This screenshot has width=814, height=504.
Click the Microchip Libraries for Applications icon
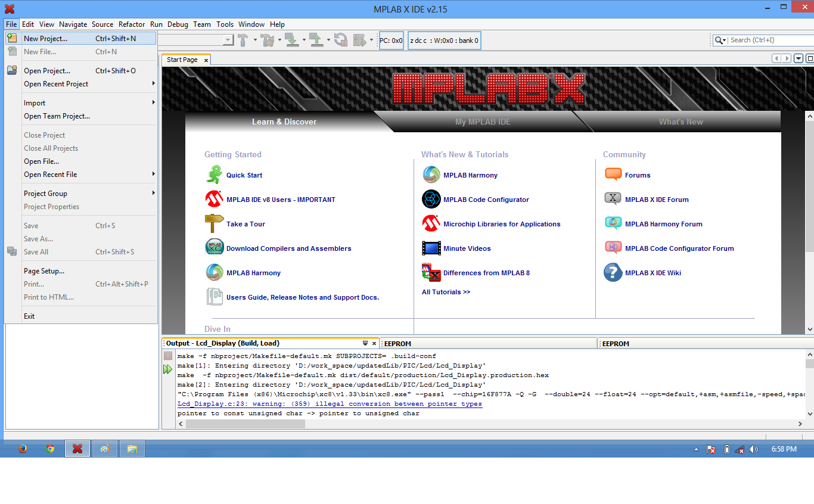(431, 223)
